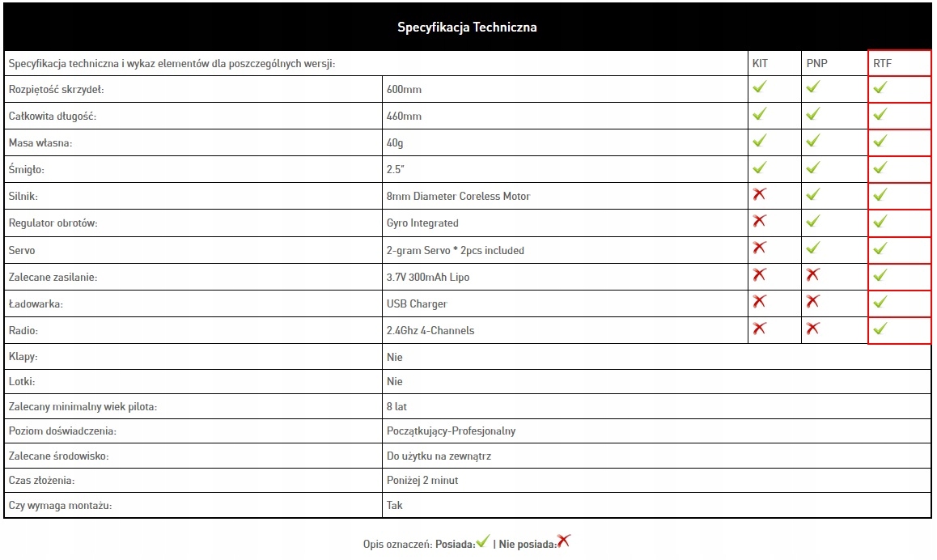This screenshot has width=937, height=560.
Task: Click the Specyfikacja Techniczna title bar
Action: 468,28
